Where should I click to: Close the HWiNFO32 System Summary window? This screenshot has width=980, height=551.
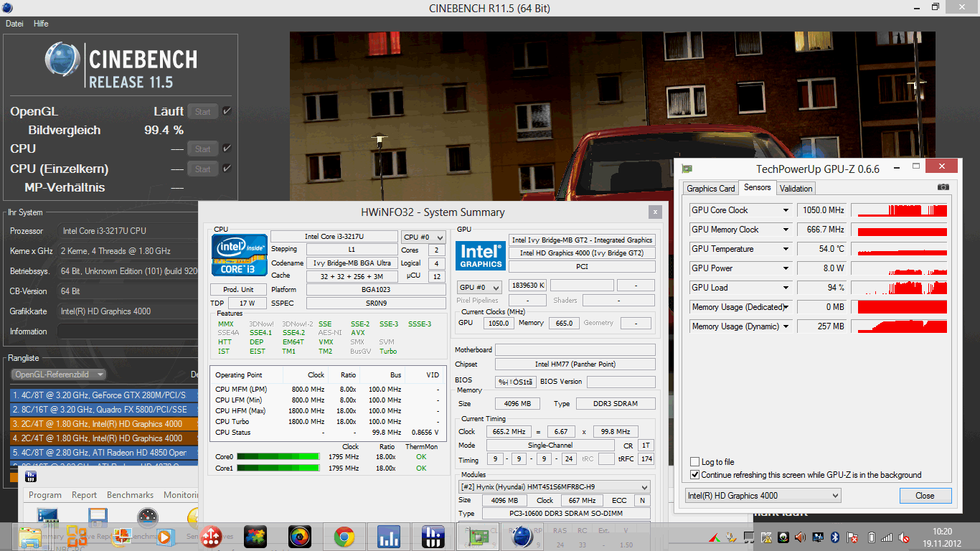coord(655,212)
